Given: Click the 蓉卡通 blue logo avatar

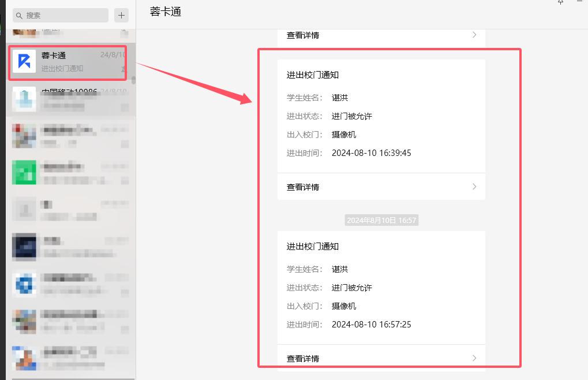Looking at the screenshot, I should point(24,61).
